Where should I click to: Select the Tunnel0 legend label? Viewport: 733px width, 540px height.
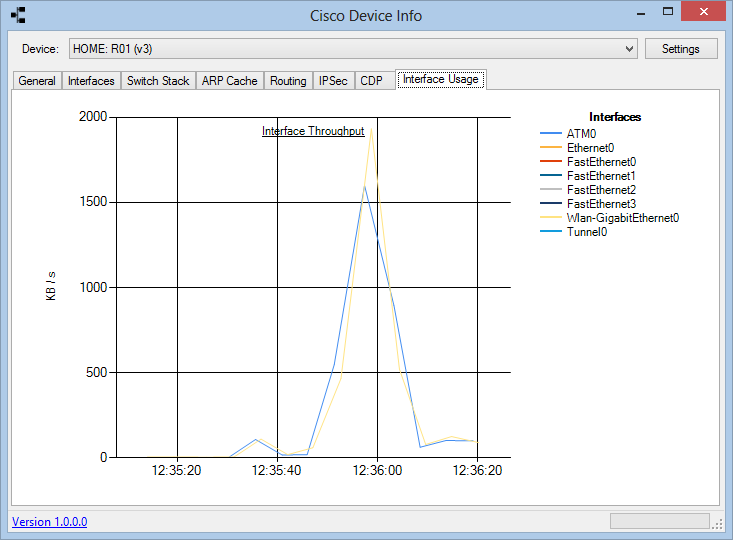587,232
